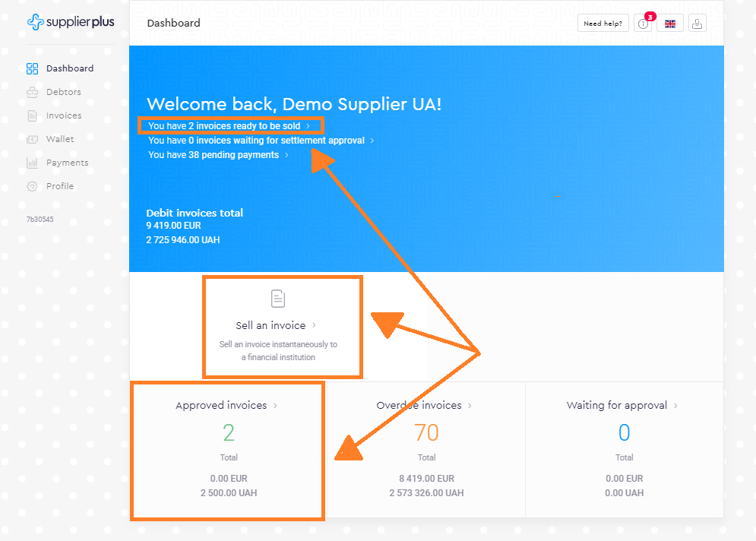Open the Invoices sidebar menu item
This screenshot has width=756, height=541.
tap(63, 115)
